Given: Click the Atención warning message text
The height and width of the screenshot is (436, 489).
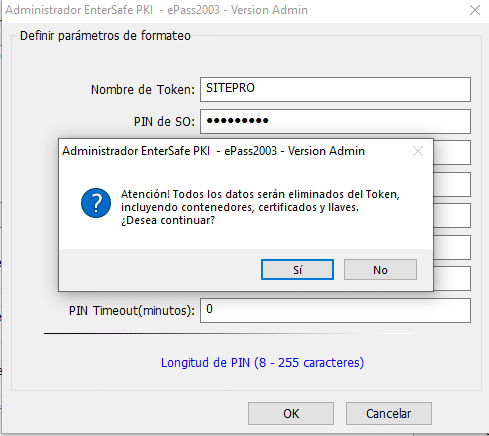Looking at the screenshot, I should coord(260,207).
